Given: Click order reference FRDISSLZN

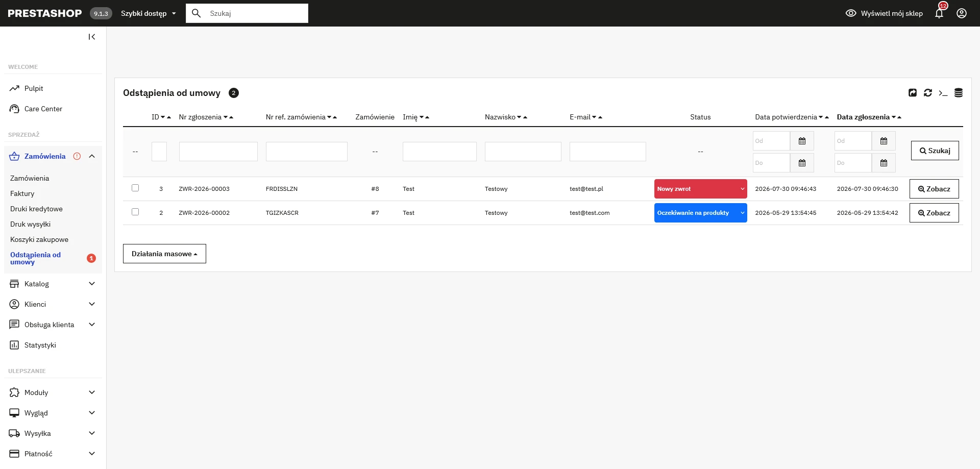Looking at the screenshot, I should pos(282,189).
